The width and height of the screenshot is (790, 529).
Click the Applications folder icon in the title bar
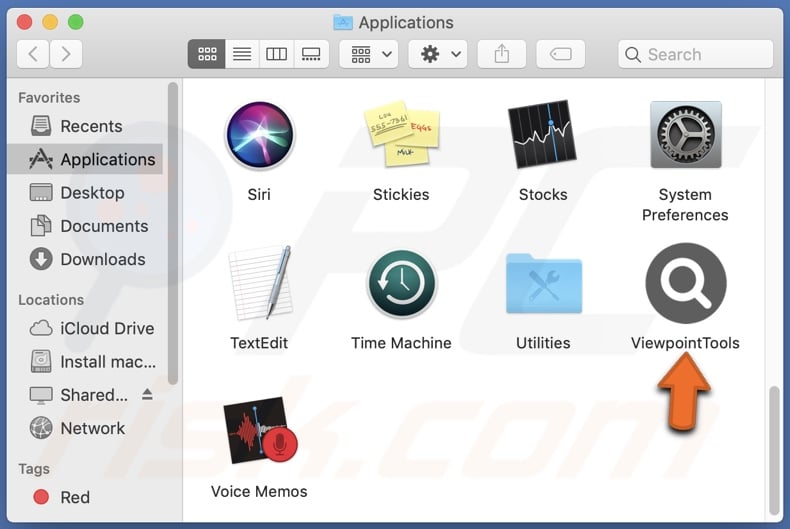(343, 22)
